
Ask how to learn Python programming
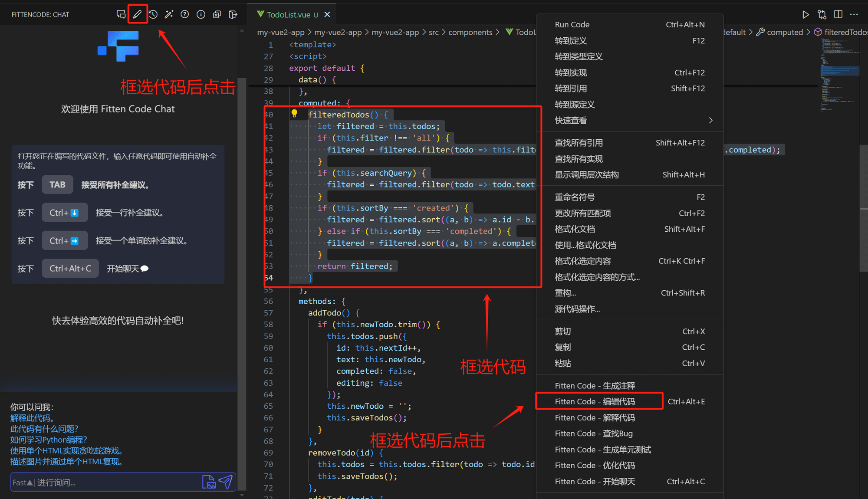49,440
